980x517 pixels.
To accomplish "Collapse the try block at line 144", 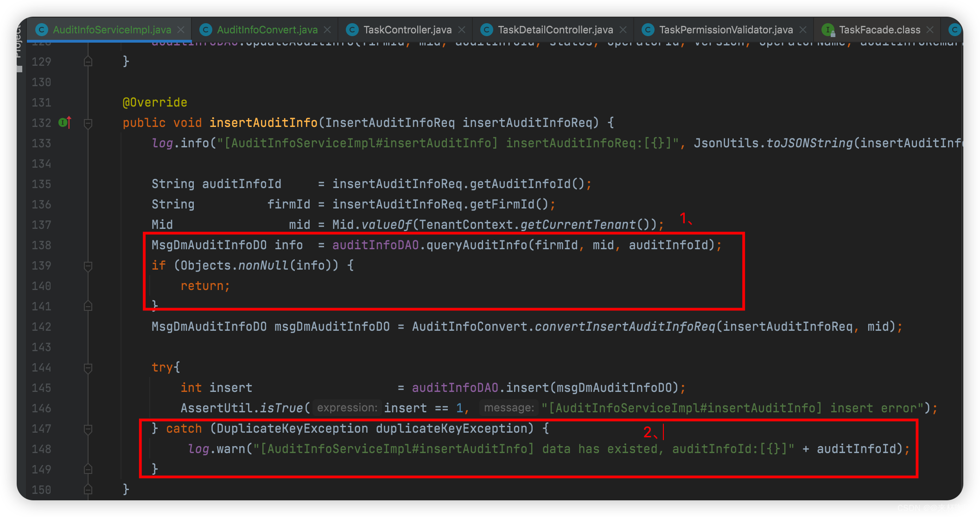I will tap(88, 368).
